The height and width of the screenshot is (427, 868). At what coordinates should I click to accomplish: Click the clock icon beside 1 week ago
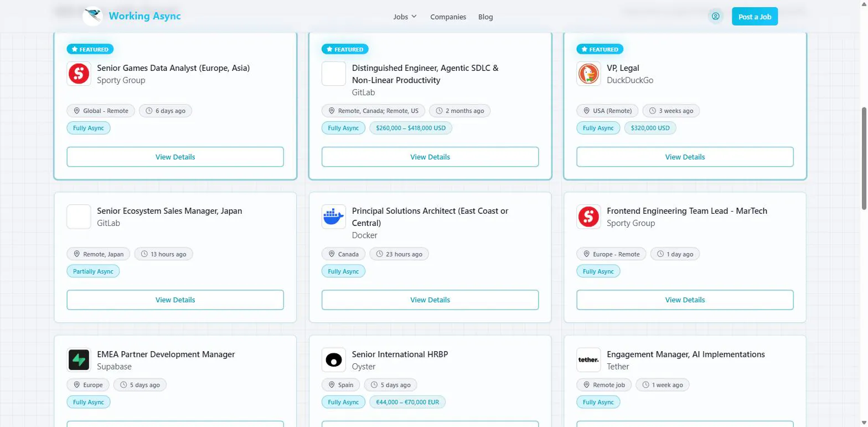pos(645,385)
